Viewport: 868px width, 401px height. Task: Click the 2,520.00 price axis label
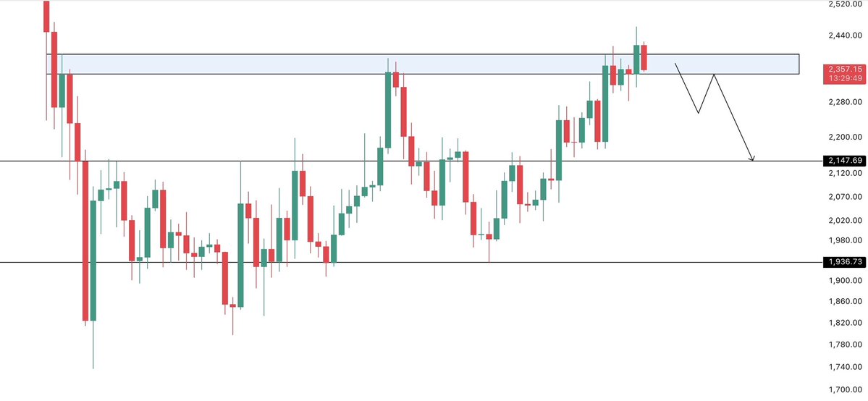point(845,4)
